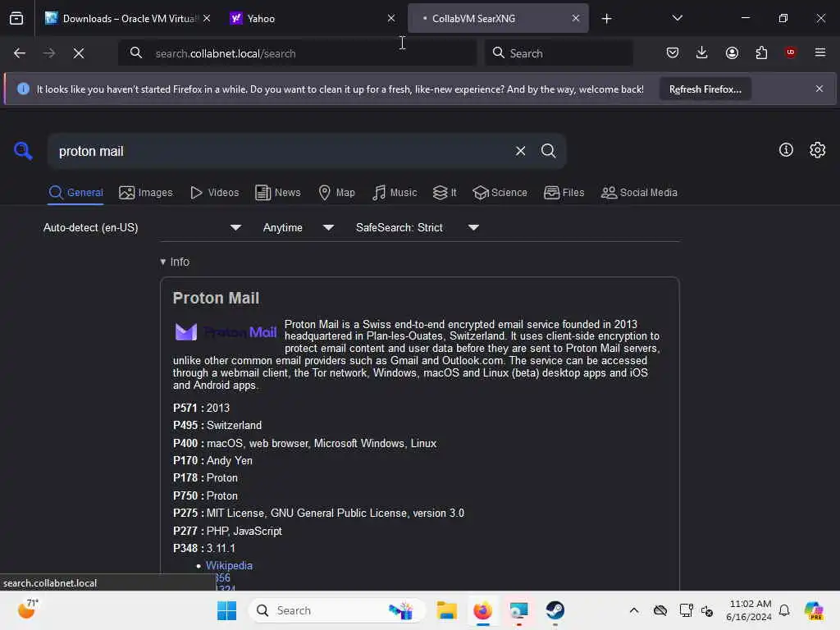Viewport: 840px width, 630px height.
Task: Click the Proton Mail logo image
Action: pyautogui.click(x=226, y=332)
